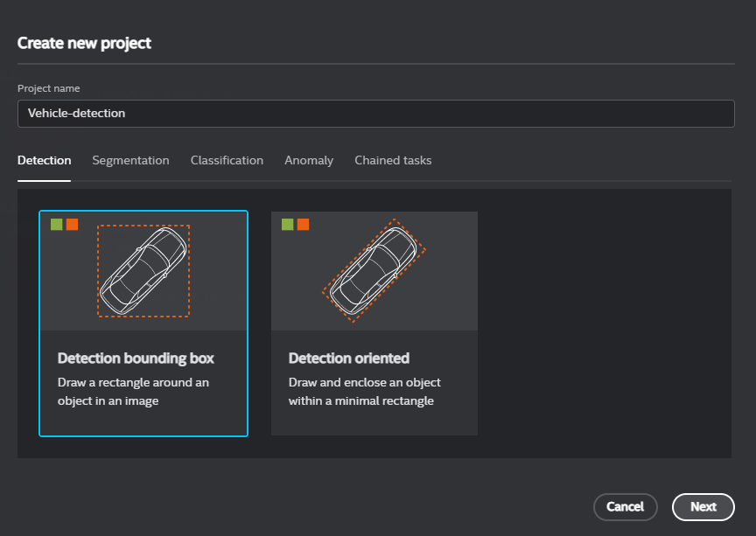This screenshot has height=536, width=756.
Task: Click inside the Project name input field
Action: point(376,114)
